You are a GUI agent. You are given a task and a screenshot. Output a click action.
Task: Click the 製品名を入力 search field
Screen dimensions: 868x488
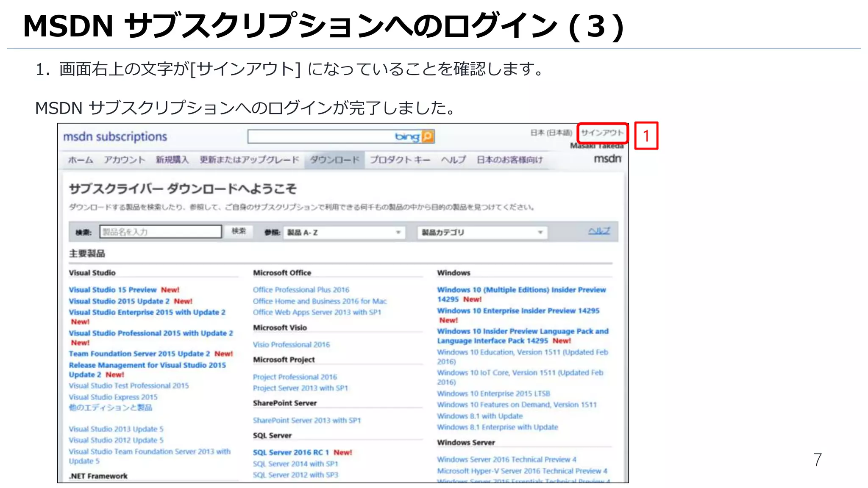tap(161, 232)
